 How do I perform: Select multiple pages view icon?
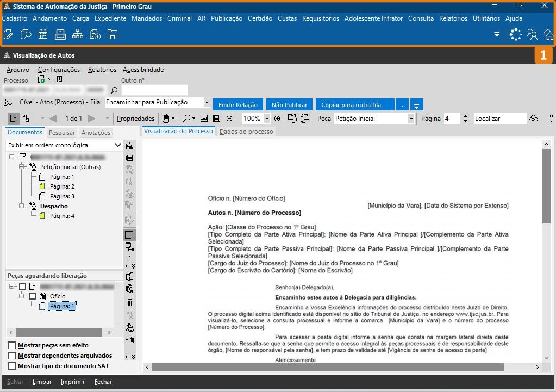(26, 118)
